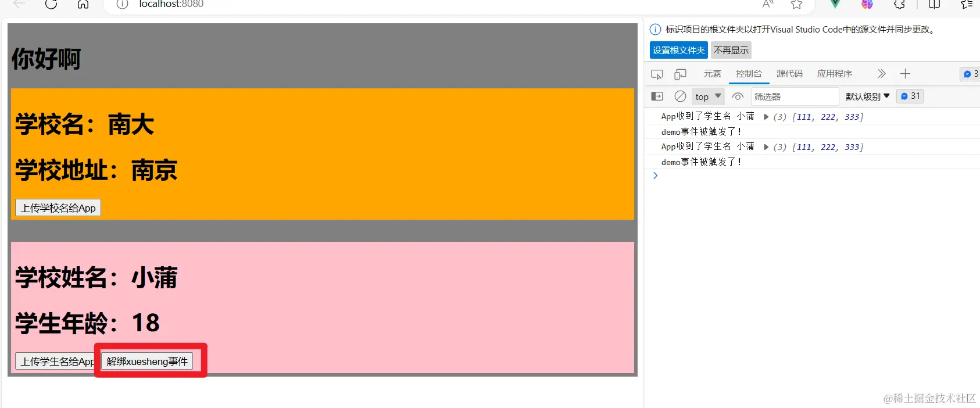The width and height of the screenshot is (980, 408).
Task: Click the first 'demo事件被触发了！' log line
Action: [x=702, y=132]
